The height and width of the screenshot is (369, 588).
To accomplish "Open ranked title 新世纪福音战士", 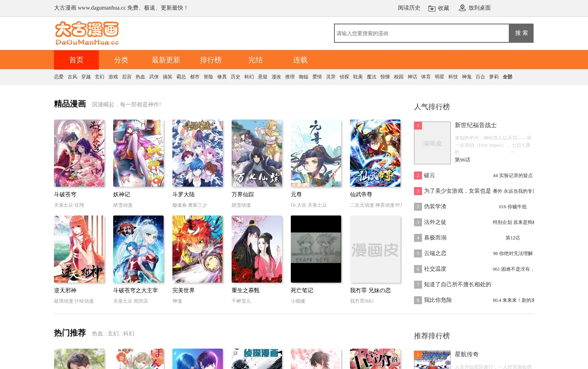I will pyautogui.click(x=476, y=125).
